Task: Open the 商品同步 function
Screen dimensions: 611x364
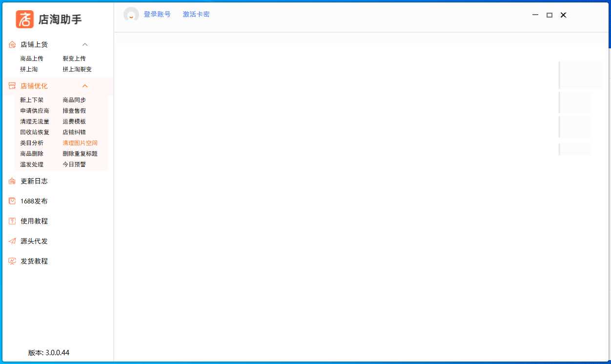Action: pos(74,100)
